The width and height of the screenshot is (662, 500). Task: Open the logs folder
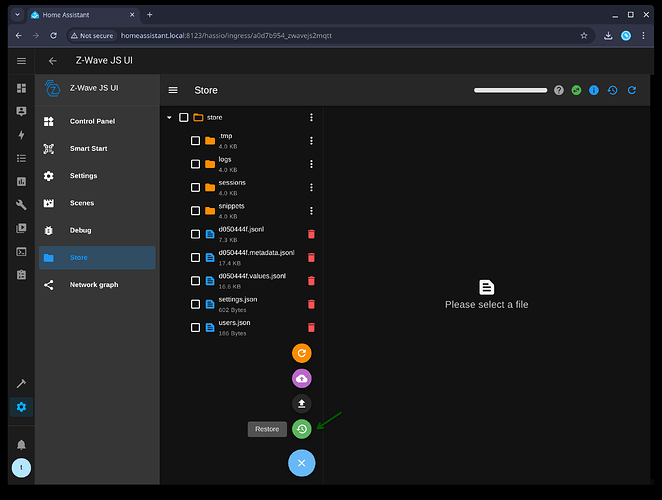[225, 159]
